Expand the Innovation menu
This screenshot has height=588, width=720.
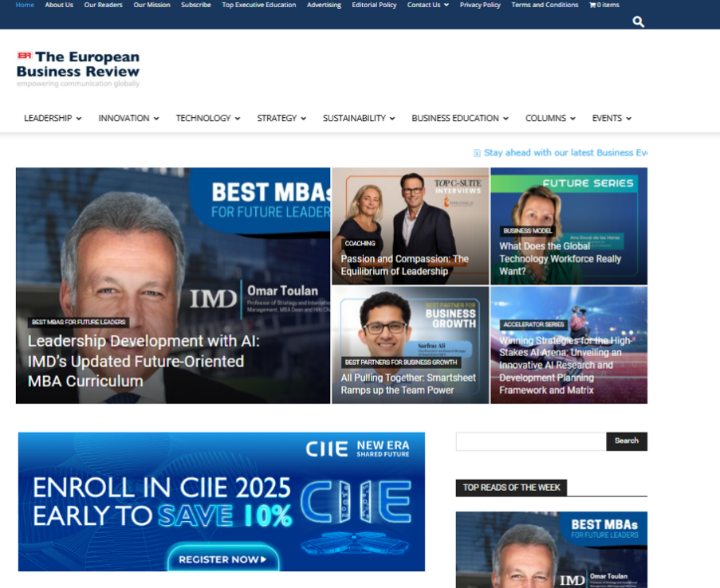coord(128,119)
